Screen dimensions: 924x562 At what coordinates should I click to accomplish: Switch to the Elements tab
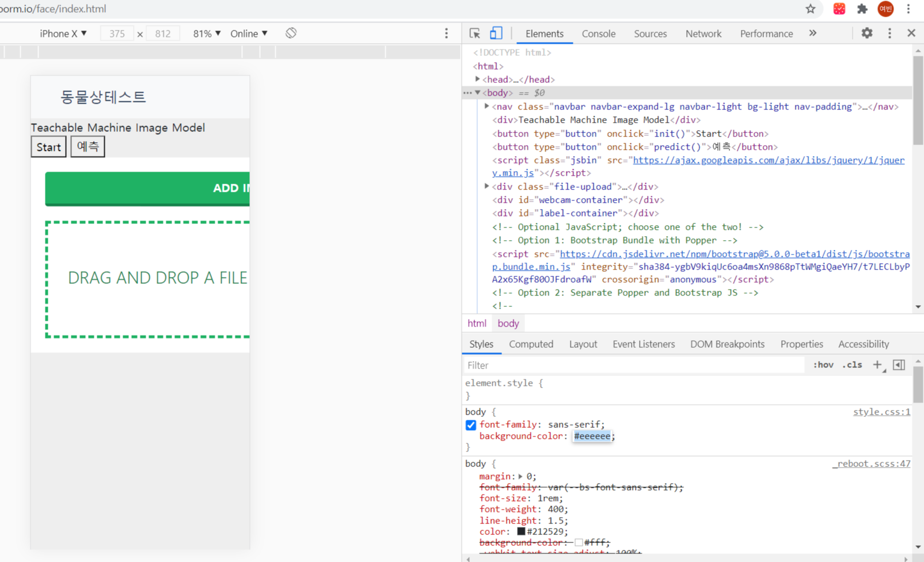click(x=544, y=33)
